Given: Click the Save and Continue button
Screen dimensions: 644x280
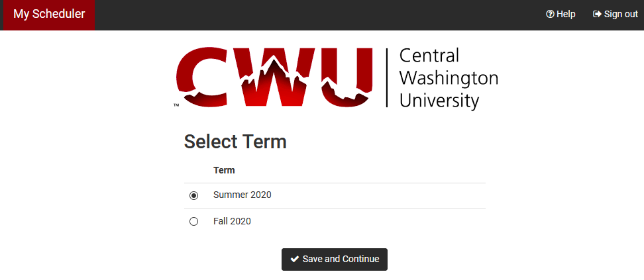Looking at the screenshot, I should [x=335, y=259].
